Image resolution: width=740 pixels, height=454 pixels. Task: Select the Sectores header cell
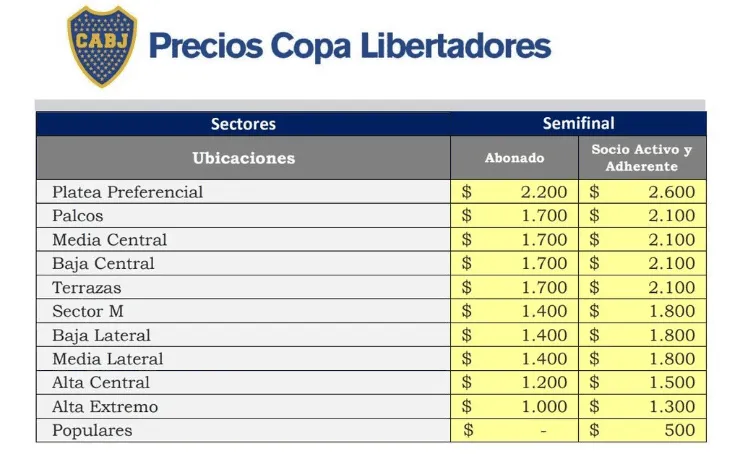tap(243, 124)
